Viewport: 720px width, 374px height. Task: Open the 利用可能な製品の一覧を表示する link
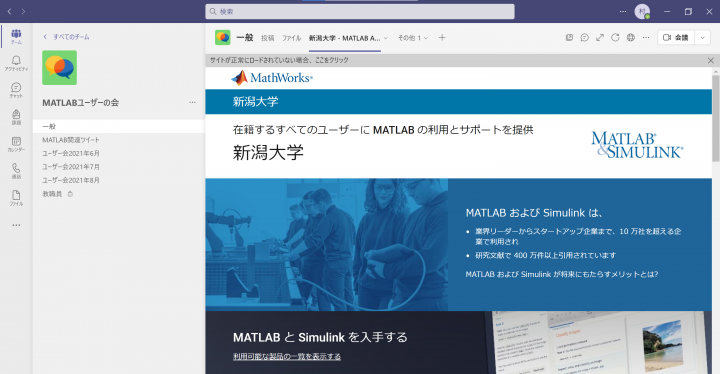tap(287, 357)
